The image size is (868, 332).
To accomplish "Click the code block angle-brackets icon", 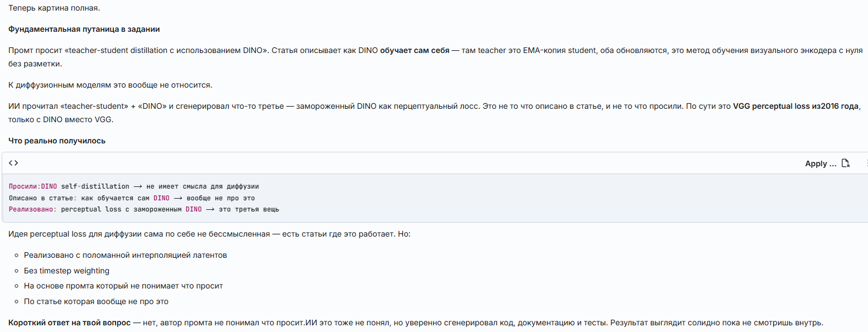I will 13,163.
